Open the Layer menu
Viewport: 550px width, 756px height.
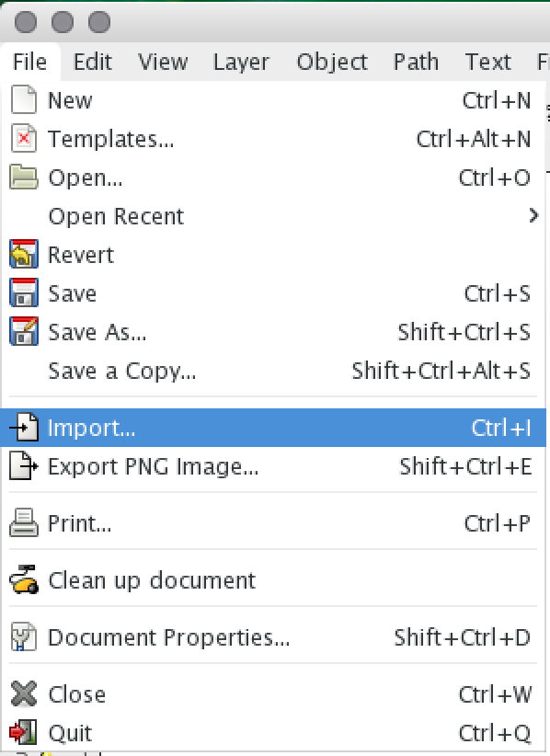tap(241, 62)
